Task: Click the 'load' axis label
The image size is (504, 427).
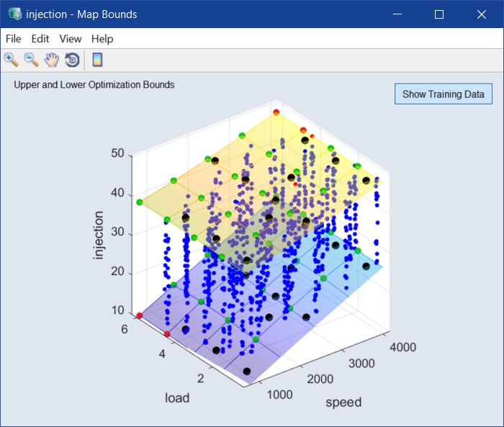Action: coord(177,397)
